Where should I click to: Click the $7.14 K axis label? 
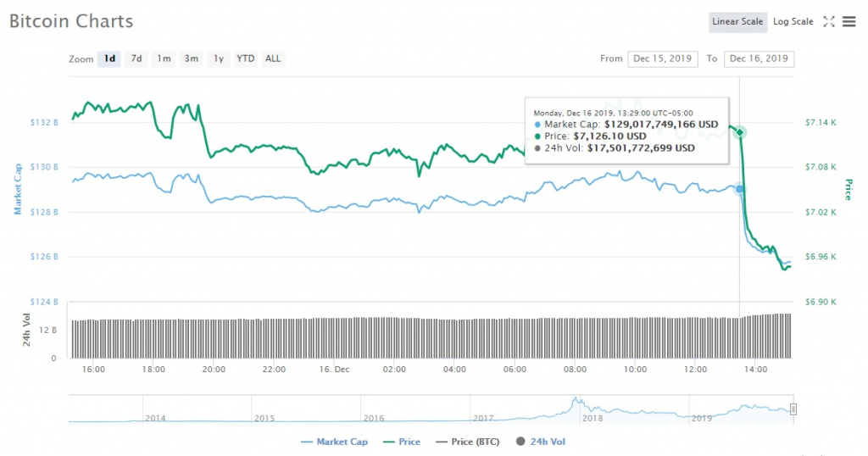821,122
